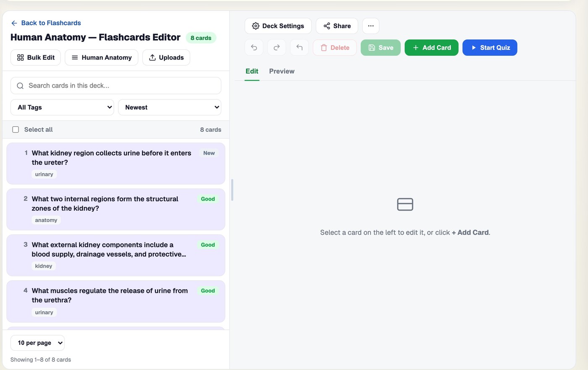Select the card about muscles regulating urine release
This screenshot has width=588, height=370.
coord(116,301)
